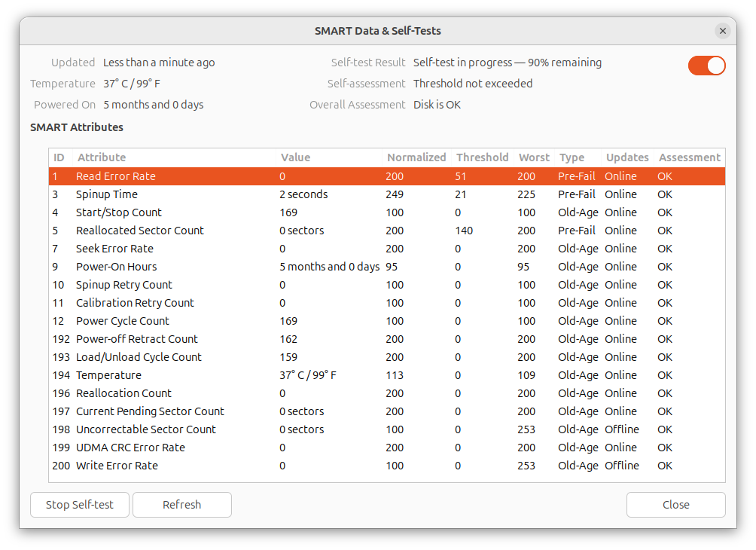756x550 pixels.
Task: Select the Read Error Rate row
Action: pos(387,176)
